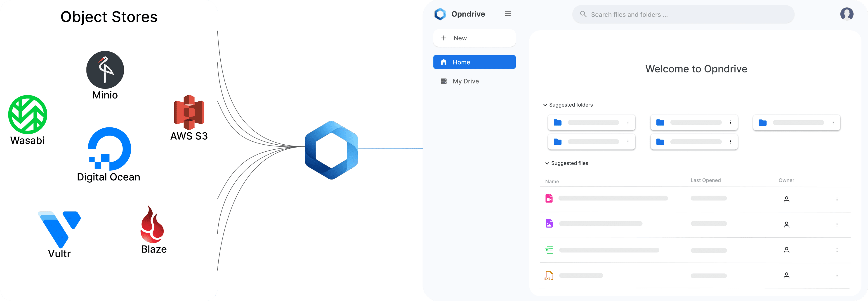Image resolution: width=868 pixels, height=301 pixels.
Task: Click the plus icon on New button
Action: (444, 38)
